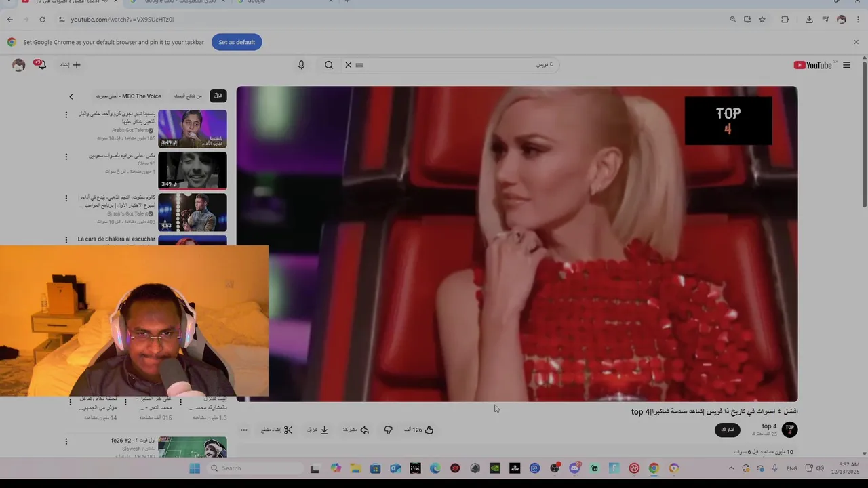Open the fc26 #2 football video thumbnail
Screen dimensions: 868x488
(193, 447)
